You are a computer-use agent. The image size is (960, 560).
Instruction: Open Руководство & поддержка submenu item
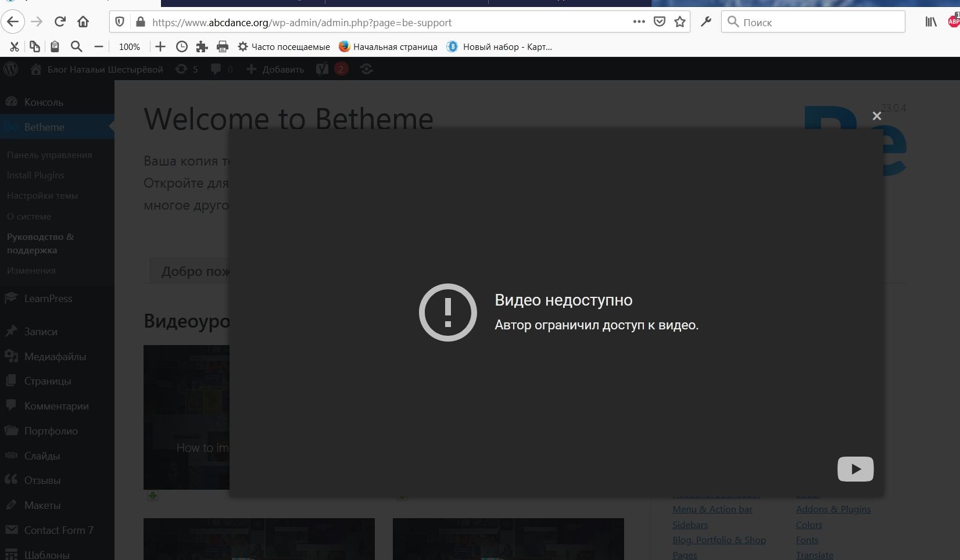41,243
